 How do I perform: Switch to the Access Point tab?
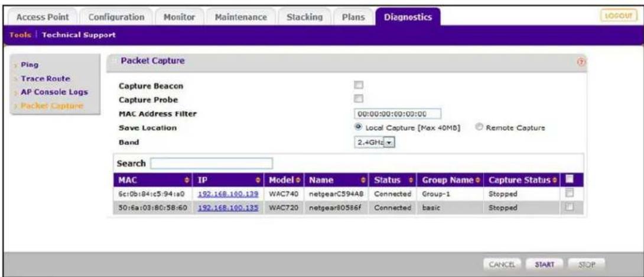[43, 17]
